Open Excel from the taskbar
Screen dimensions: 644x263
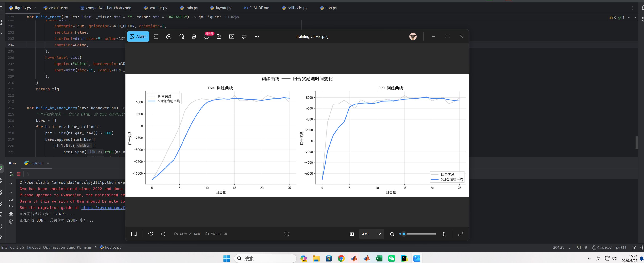pyautogui.click(x=379, y=258)
